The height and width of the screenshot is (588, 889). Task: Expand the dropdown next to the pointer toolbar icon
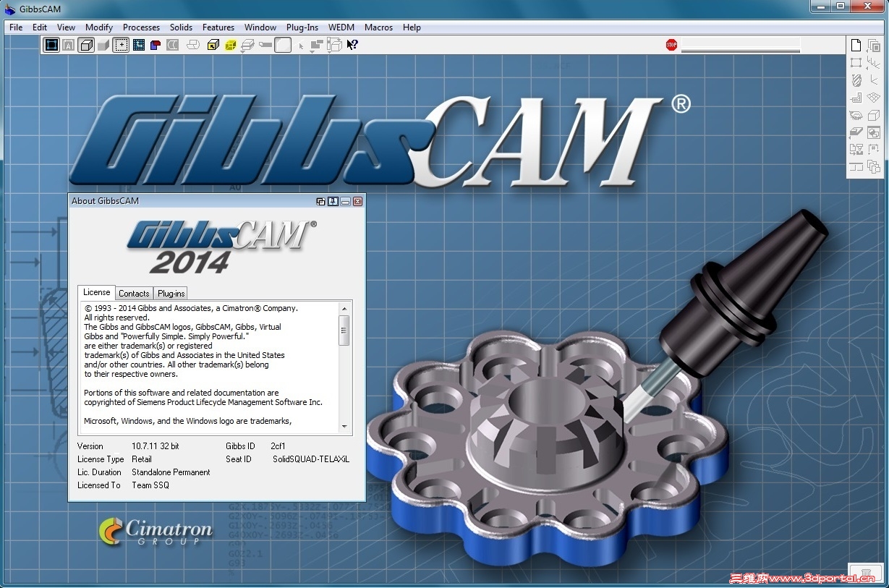312,53
